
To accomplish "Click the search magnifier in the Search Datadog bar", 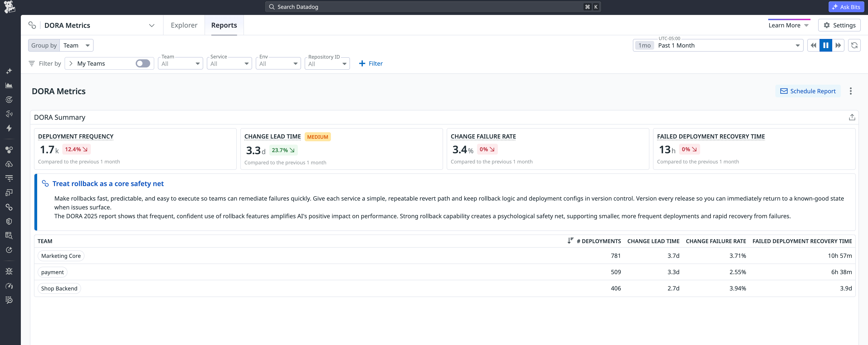I will point(272,6).
